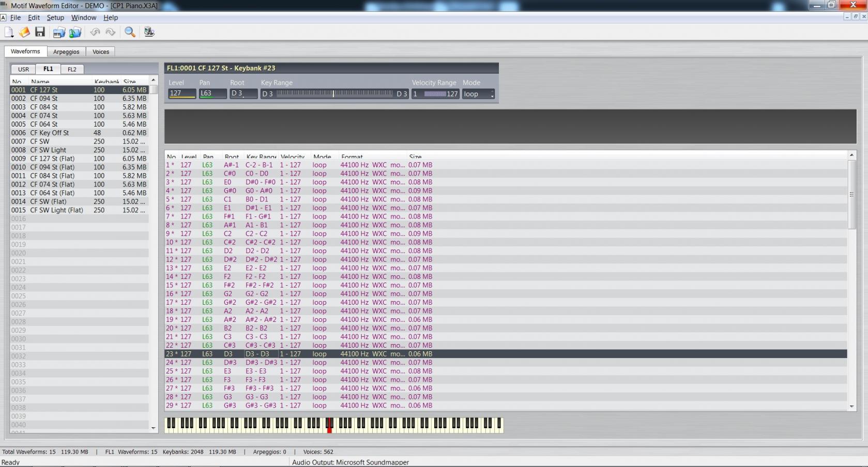868x467 pixels.
Task: Adjust the Key Range slider
Action: coord(334,94)
